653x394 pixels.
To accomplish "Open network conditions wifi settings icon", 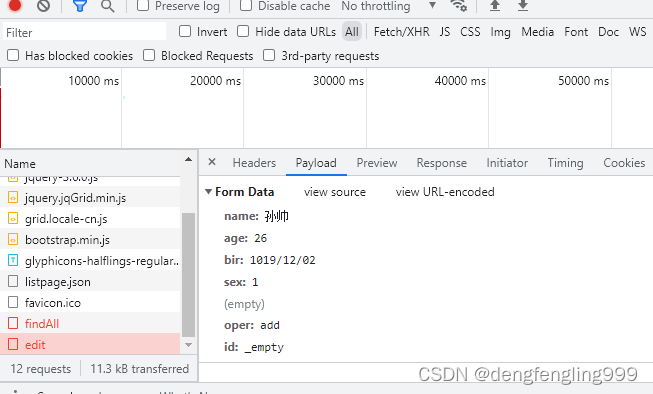I will (x=459, y=5).
